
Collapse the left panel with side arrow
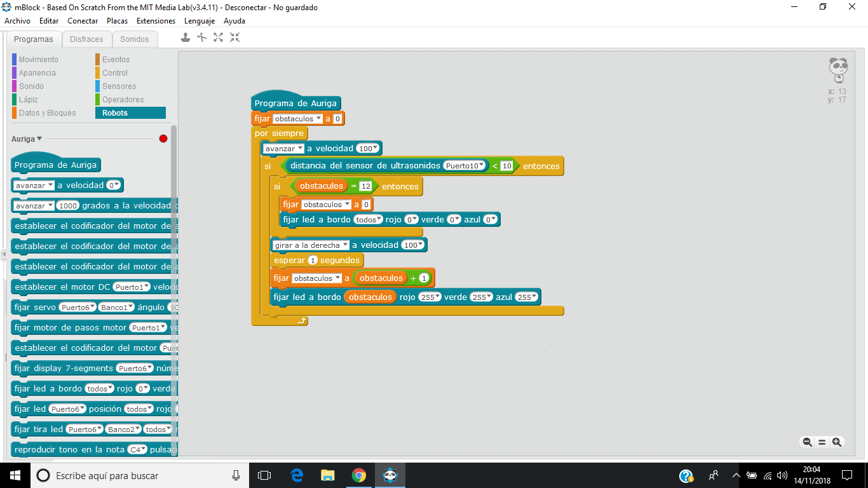point(3,254)
